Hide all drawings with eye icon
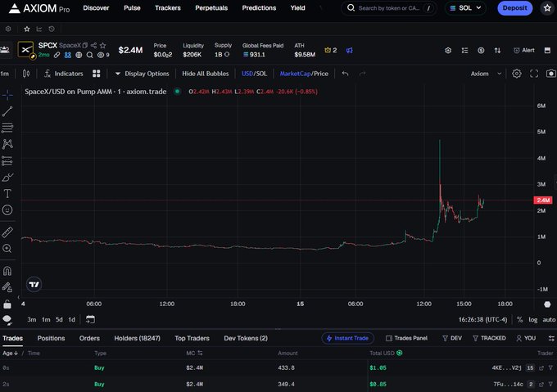Image resolution: width=557 pixels, height=392 pixels. pos(7,319)
